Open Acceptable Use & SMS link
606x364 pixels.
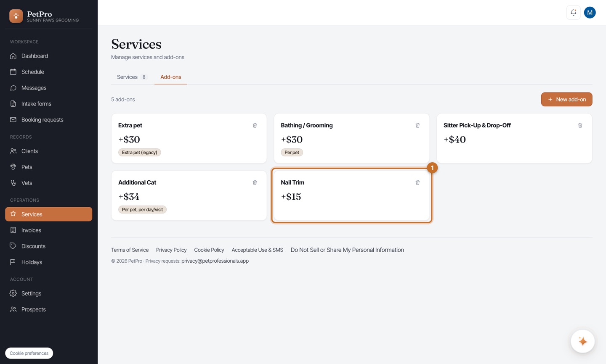pos(257,250)
